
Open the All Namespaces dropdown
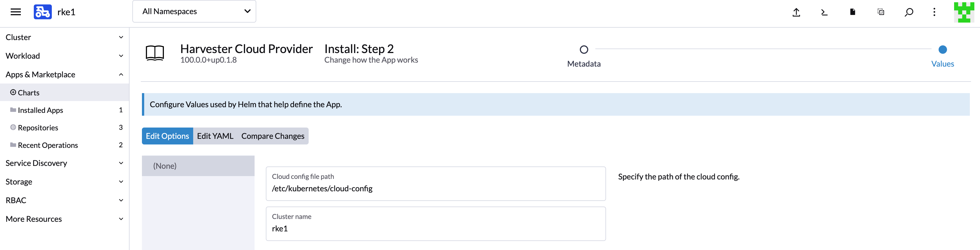point(194,12)
